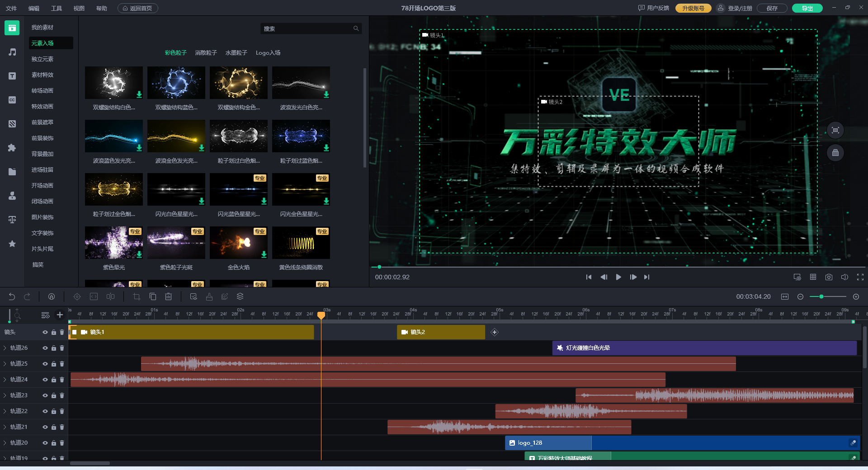Open the folder sidebar icon
Image resolution: width=868 pixels, height=470 pixels.
coord(12,172)
